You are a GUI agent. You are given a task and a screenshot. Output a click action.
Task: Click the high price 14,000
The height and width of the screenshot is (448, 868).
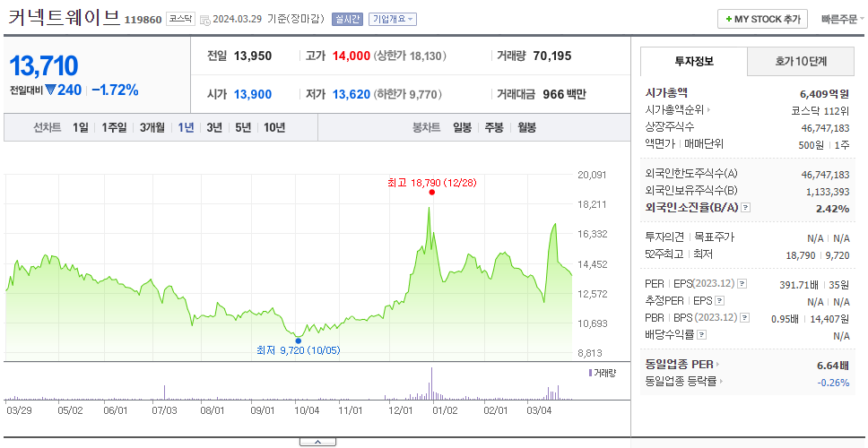[352, 56]
